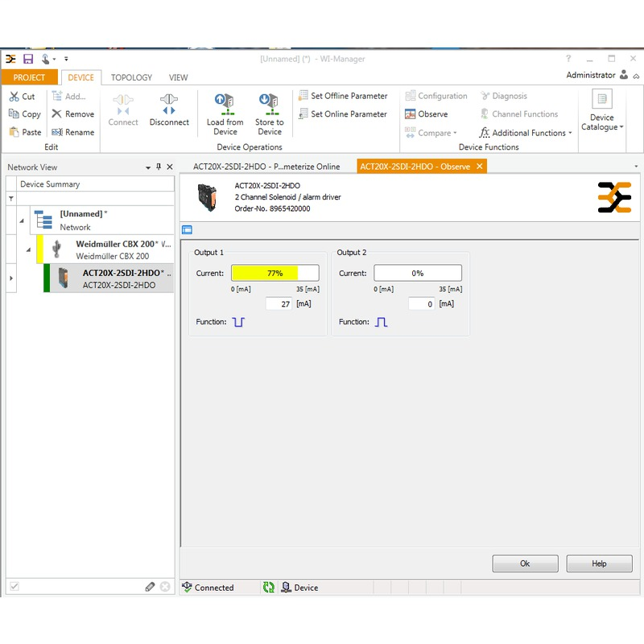Open the document tab list dropdown arrow
The image size is (644, 644).
tap(636, 167)
